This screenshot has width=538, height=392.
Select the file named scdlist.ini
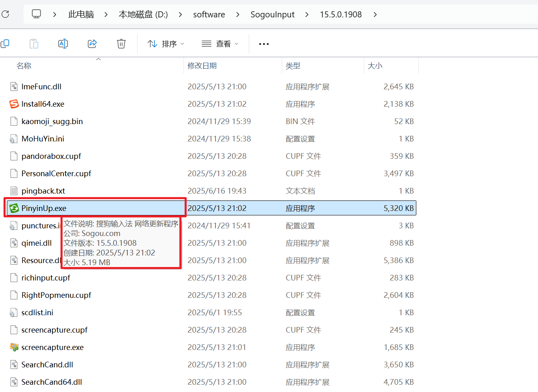pos(37,312)
